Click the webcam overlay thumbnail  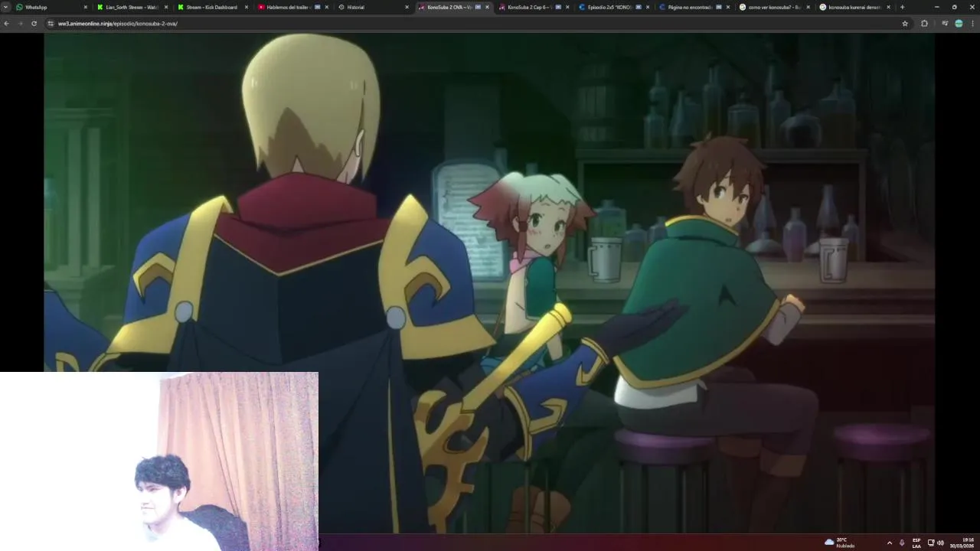(159, 461)
